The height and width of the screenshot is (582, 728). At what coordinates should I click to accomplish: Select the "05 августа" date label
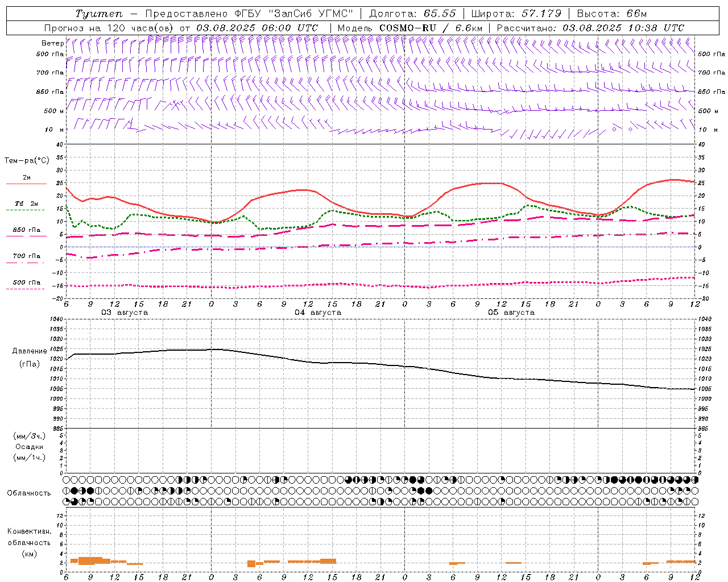[x=511, y=313]
